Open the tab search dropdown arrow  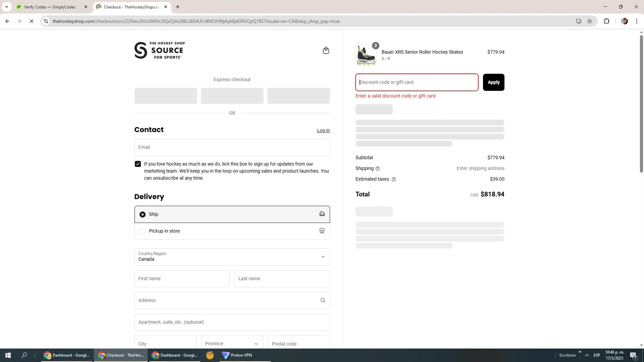coord(6,7)
